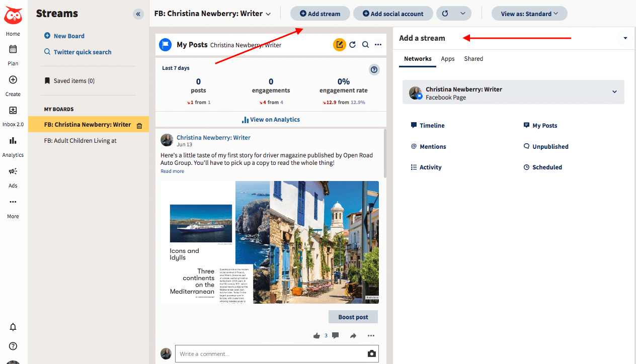Open the board name dropdown chevron
Image resolution: width=636 pixels, height=364 pixels.
coord(268,14)
